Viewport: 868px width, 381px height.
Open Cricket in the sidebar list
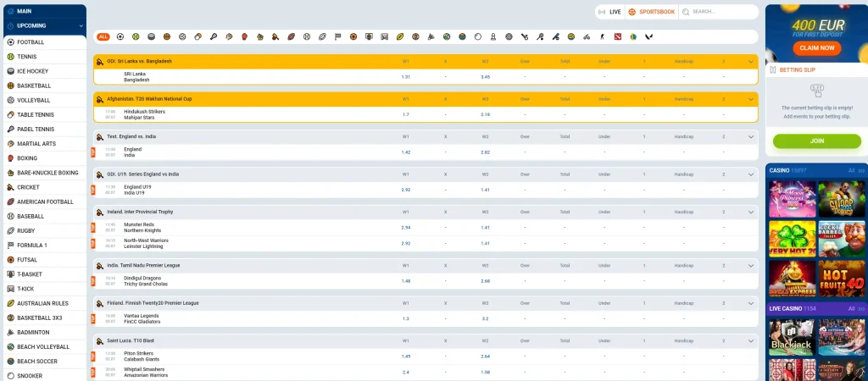click(x=45, y=187)
